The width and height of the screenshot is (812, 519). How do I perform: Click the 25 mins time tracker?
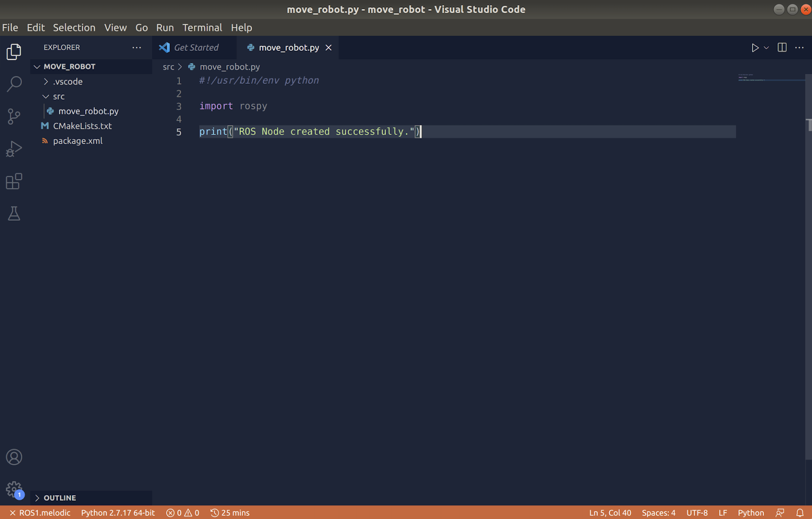click(x=230, y=513)
